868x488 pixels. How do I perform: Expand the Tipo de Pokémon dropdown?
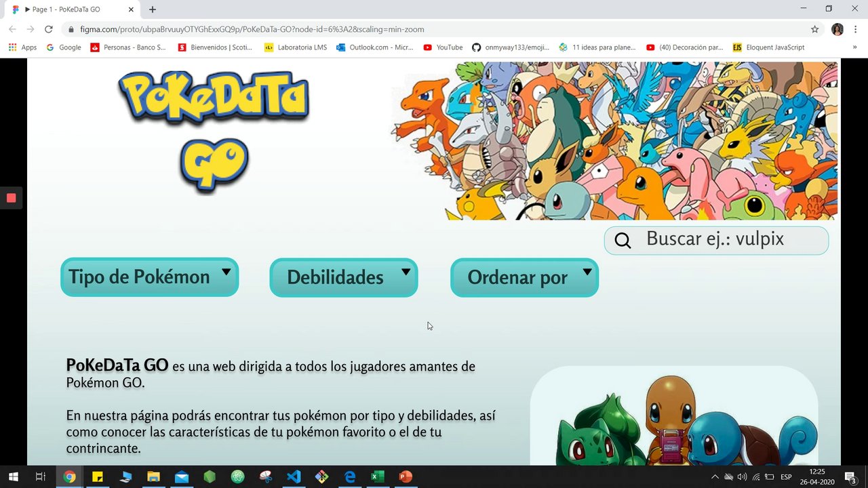[x=150, y=277]
